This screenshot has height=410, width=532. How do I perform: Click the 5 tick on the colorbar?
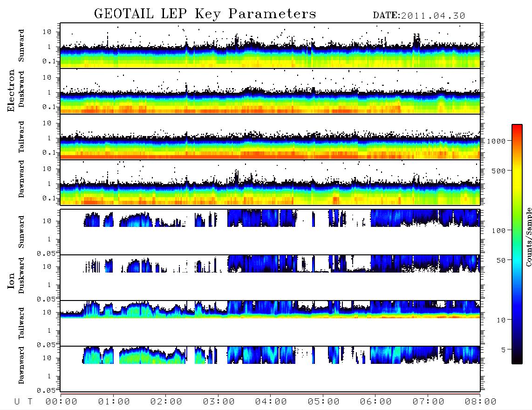(503, 350)
